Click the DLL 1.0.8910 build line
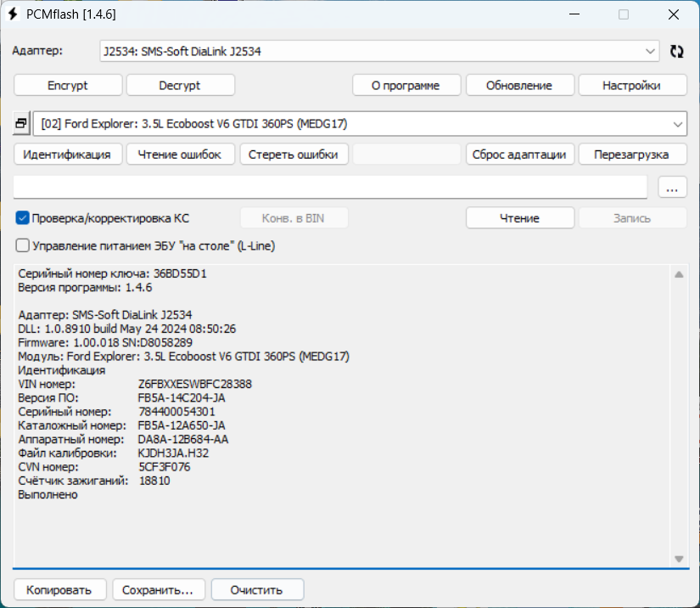The height and width of the screenshot is (608, 700). point(126,329)
